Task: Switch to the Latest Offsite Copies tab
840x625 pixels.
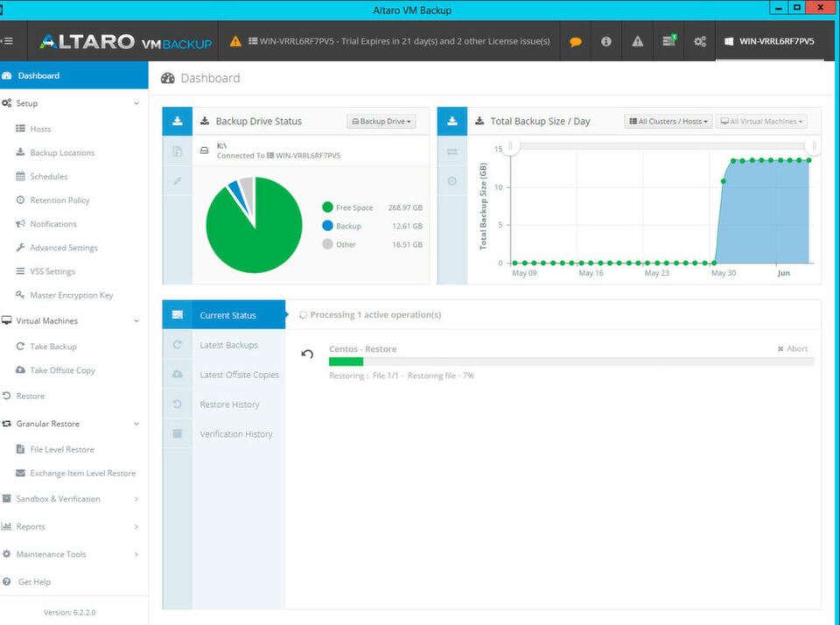Action: [240, 375]
